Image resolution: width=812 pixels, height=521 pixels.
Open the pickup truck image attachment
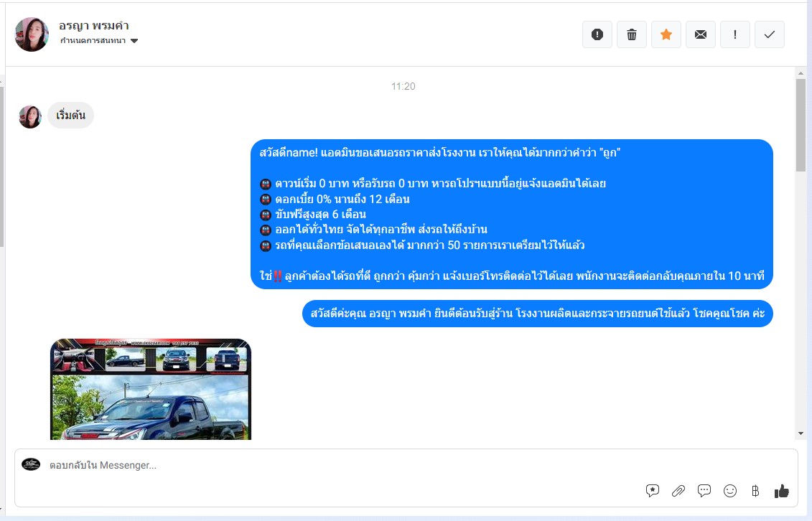click(x=151, y=389)
